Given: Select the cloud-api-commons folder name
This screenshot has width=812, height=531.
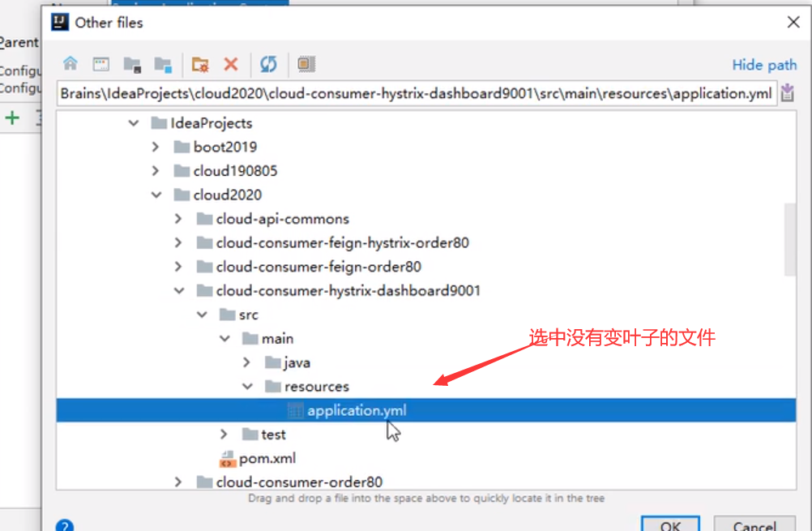Looking at the screenshot, I should 282,219.
